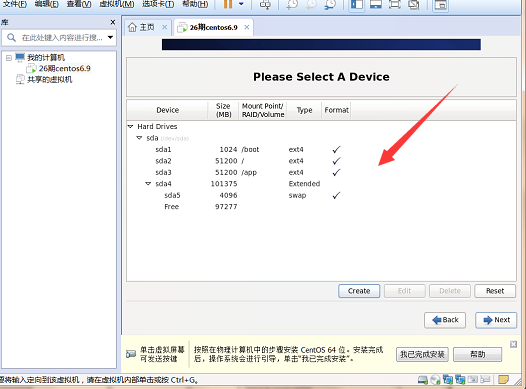Click the Format column header
The image size is (526, 389).
coord(336,110)
